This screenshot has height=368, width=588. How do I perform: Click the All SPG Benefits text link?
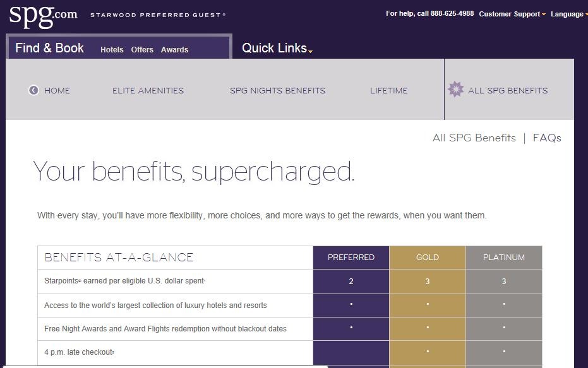click(474, 138)
